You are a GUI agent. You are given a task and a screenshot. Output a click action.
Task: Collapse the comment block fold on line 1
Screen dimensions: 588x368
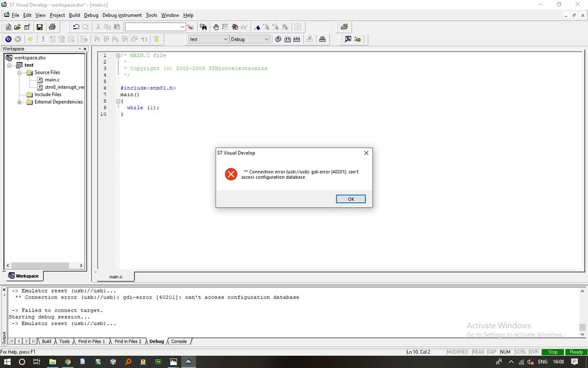118,55
